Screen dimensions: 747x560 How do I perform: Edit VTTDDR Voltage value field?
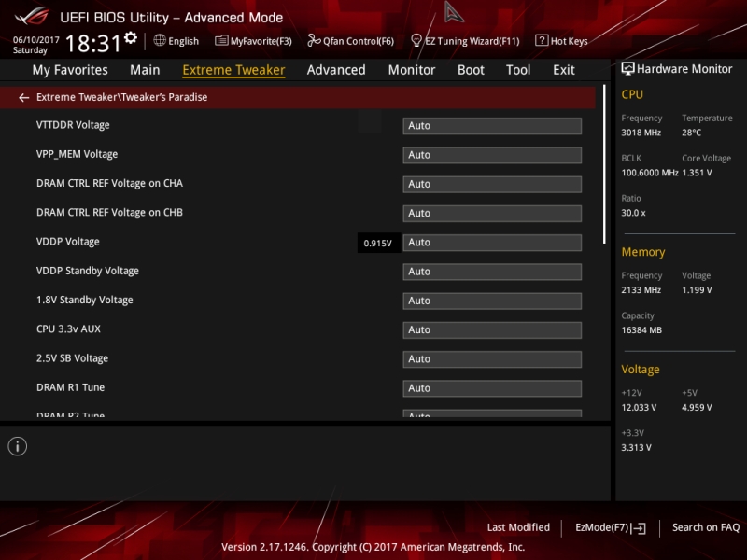492,126
